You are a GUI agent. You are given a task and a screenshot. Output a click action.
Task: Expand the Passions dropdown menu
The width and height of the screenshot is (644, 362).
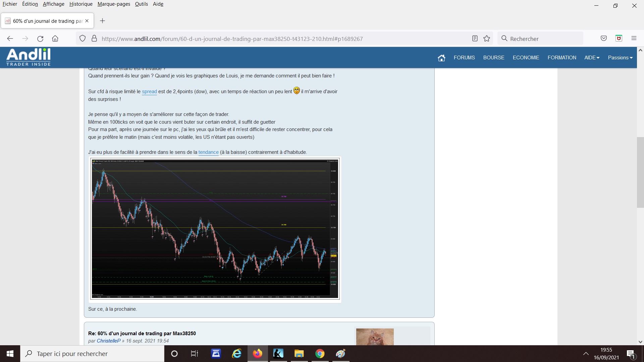pyautogui.click(x=620, y=58)
